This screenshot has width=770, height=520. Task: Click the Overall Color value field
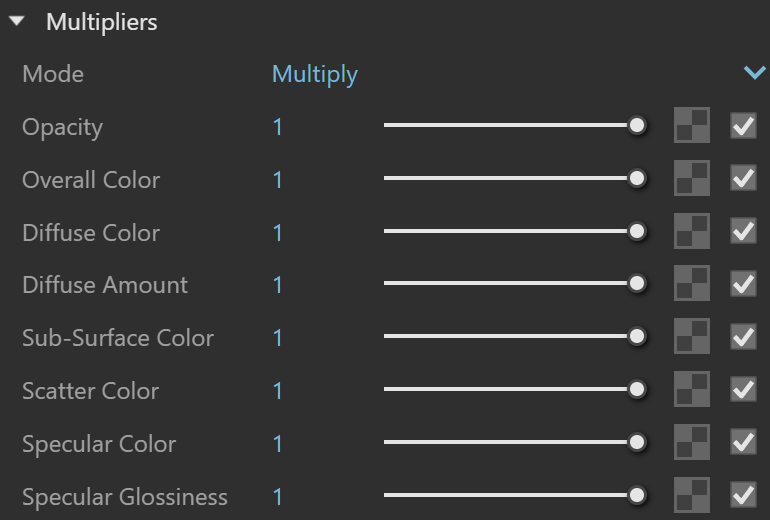[x=277, y=180]
